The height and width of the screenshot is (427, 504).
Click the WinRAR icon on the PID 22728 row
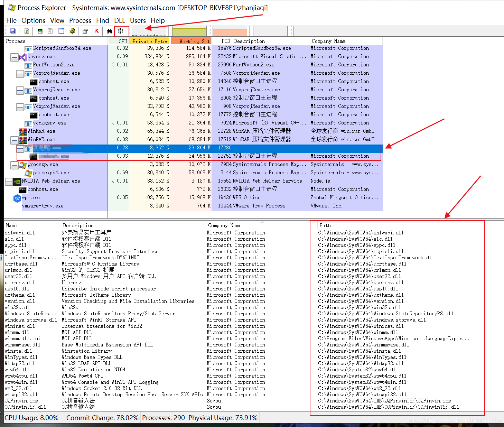coord(23,131)
